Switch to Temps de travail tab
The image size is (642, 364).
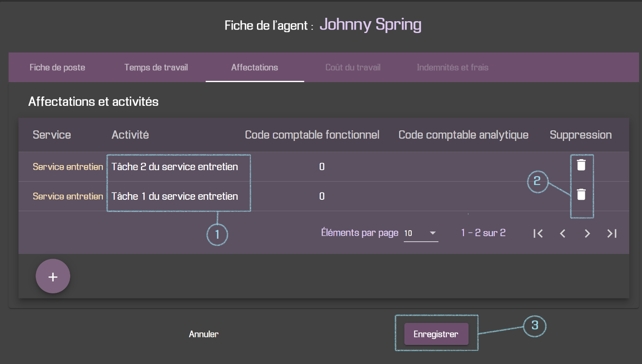(x=156, y=67)
